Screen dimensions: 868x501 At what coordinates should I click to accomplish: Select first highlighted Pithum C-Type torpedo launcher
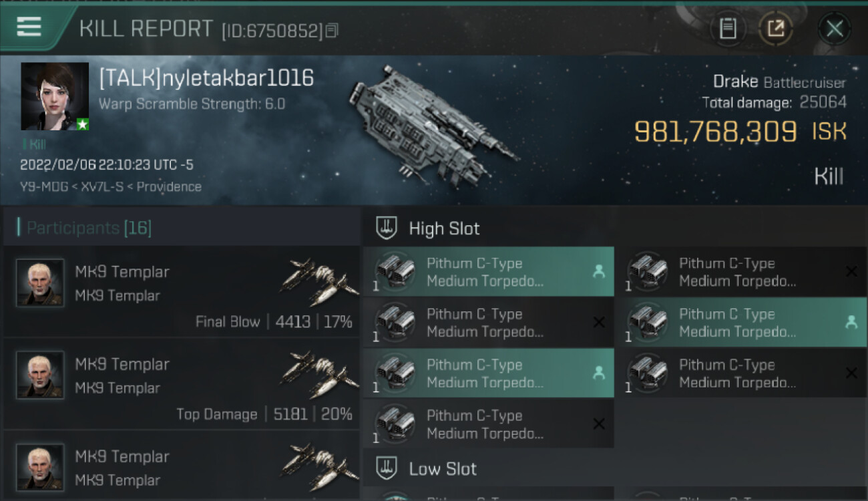point(489,272)
